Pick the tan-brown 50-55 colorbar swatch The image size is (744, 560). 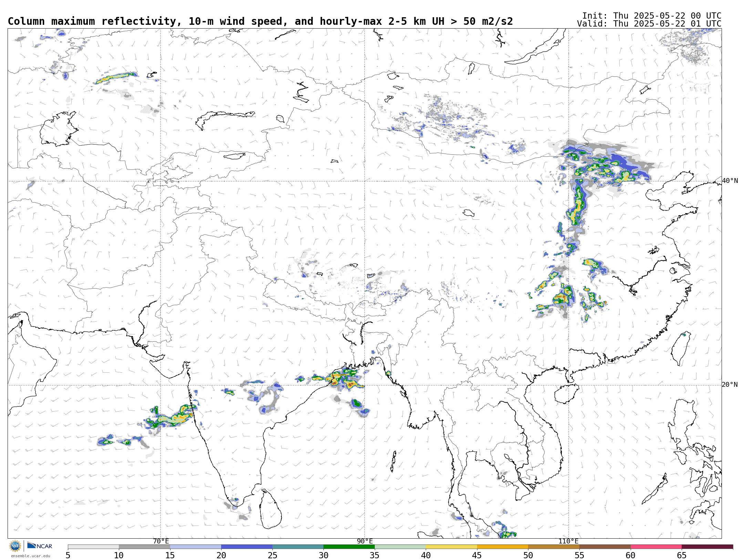[x=554, y=547]
